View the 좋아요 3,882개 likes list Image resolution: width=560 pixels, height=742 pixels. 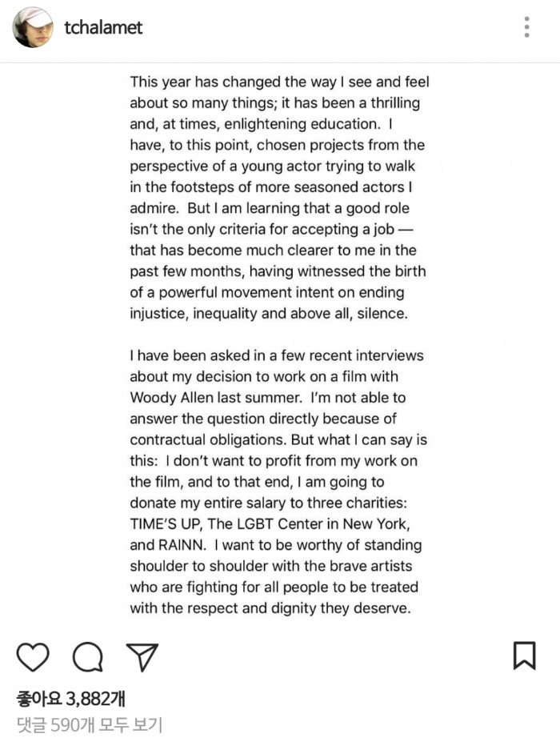[x=70, y=699]
